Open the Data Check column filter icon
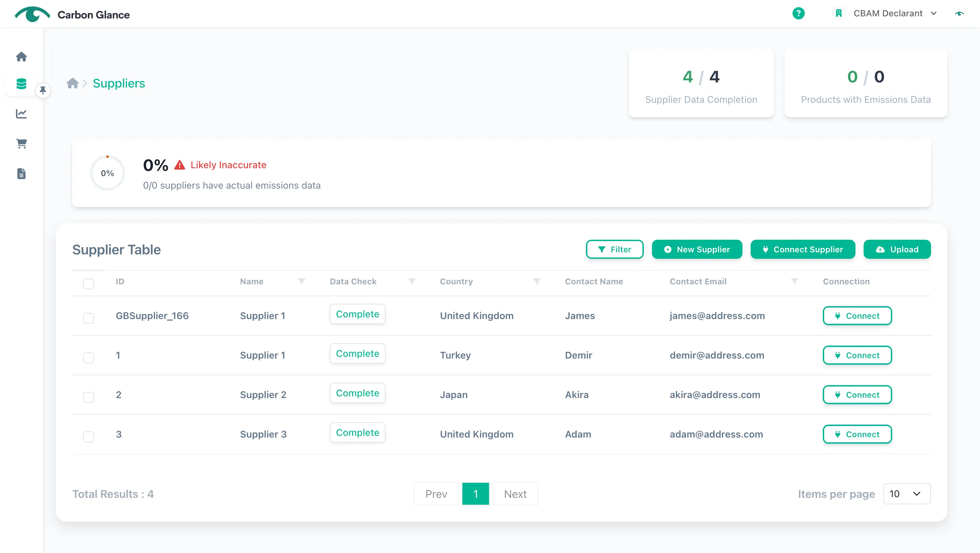Screen dimensions: 980x553 412,281
